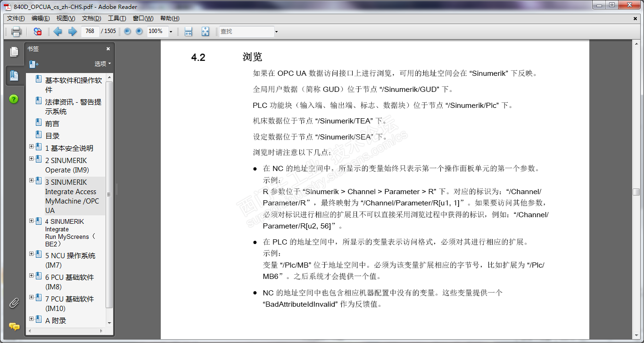Go to the previous page with the left arrow
The image size is (644, 343).
(x=58, y=32)
